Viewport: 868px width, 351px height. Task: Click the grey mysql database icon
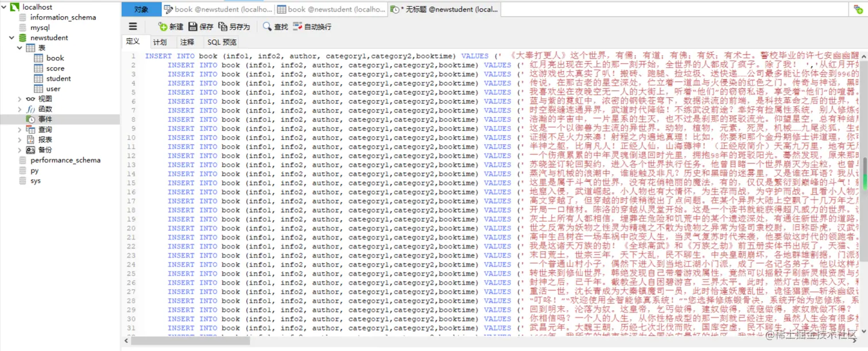23,28
